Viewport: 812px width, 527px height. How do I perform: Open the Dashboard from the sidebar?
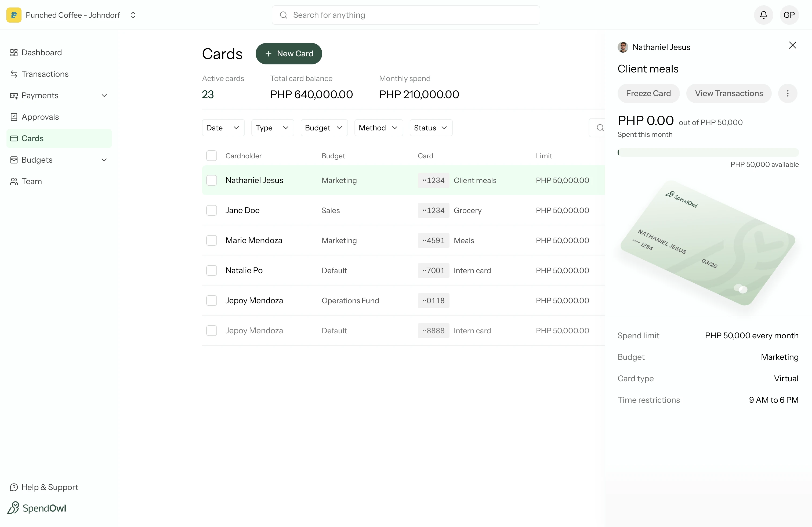[41, 53]
